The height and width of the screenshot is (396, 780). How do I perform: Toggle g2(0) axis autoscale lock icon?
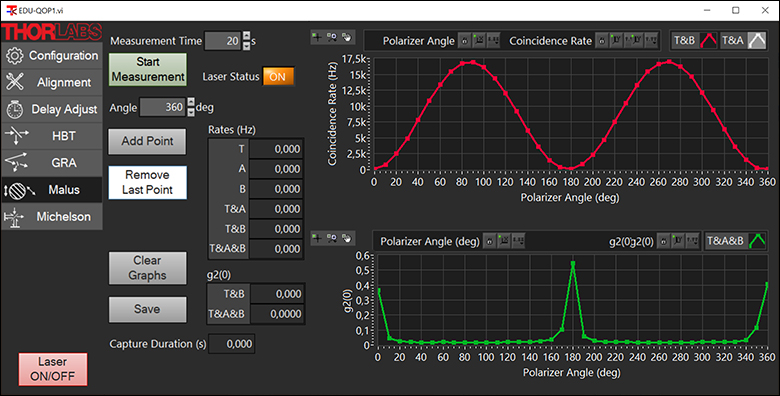(663, 241)
